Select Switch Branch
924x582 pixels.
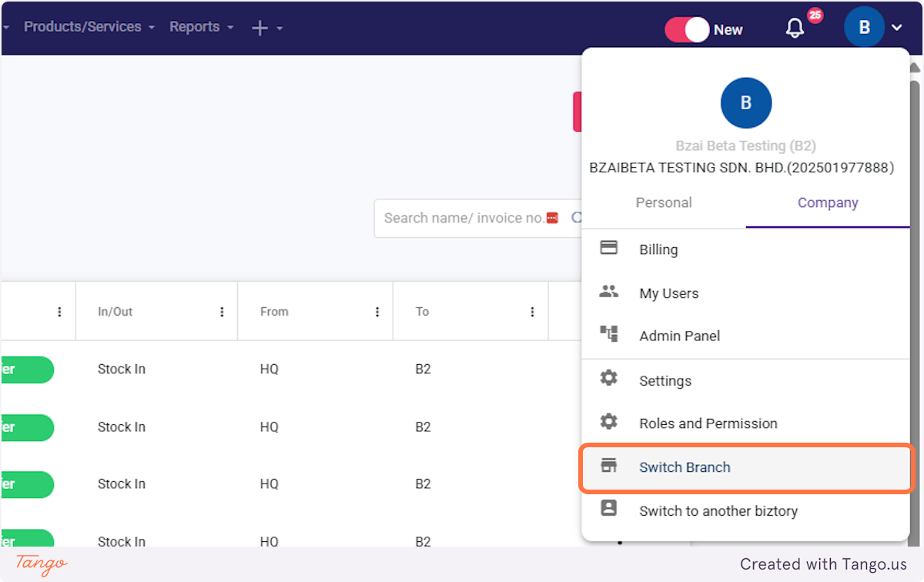(745, 467)
